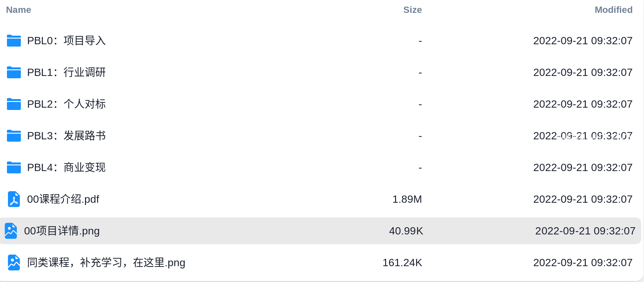
Task: Click the image icon of 00项目详情.png
Action: (11, 231)
